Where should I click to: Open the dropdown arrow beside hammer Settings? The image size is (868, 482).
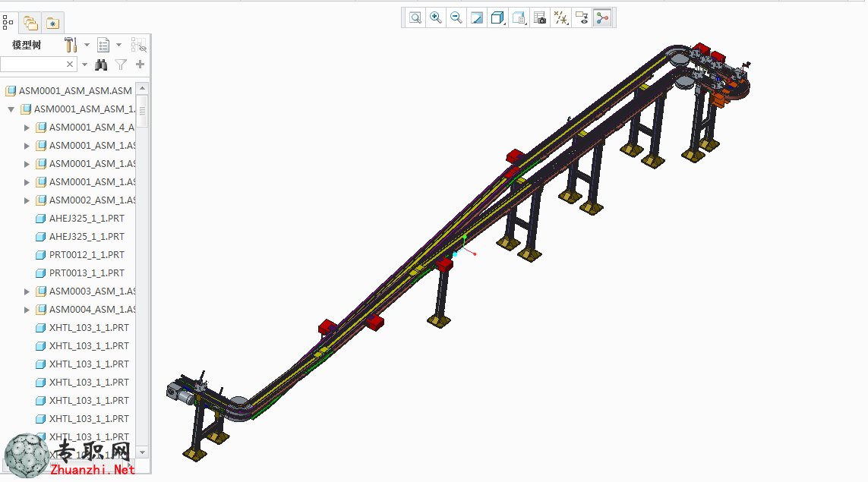click(87, 45)
